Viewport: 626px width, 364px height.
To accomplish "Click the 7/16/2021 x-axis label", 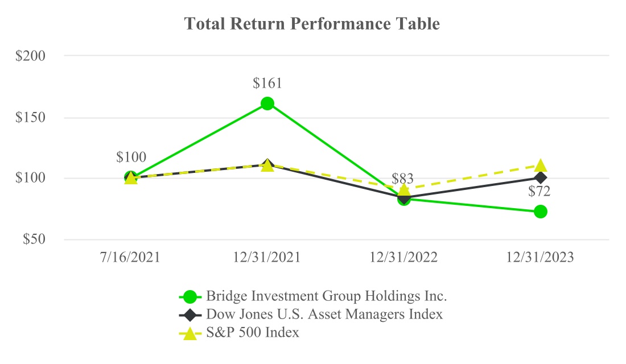I will [130, 257].
